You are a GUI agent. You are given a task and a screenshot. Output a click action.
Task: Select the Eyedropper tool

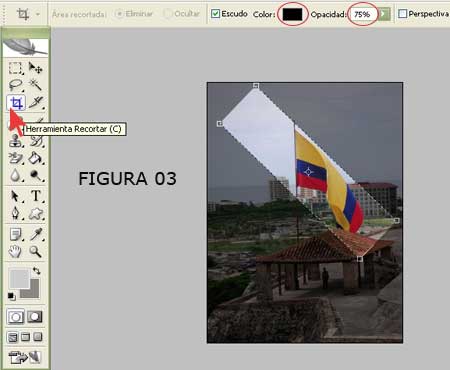coord(36,234)
